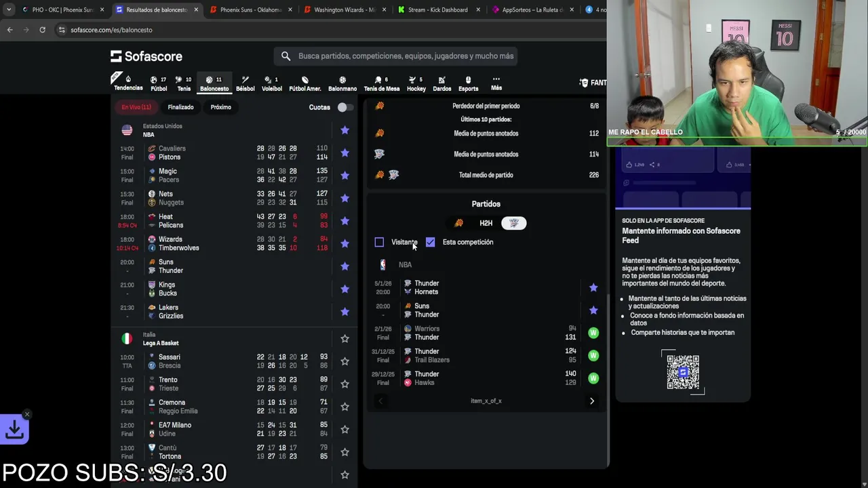The image size is (868, 488).
Task: Switch to AppSorteos La Ruleta tab
Action: click(x=532, y=9)
